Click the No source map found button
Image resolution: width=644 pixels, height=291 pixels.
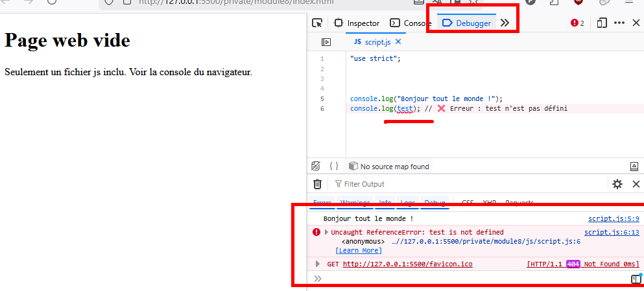(389, 167)
